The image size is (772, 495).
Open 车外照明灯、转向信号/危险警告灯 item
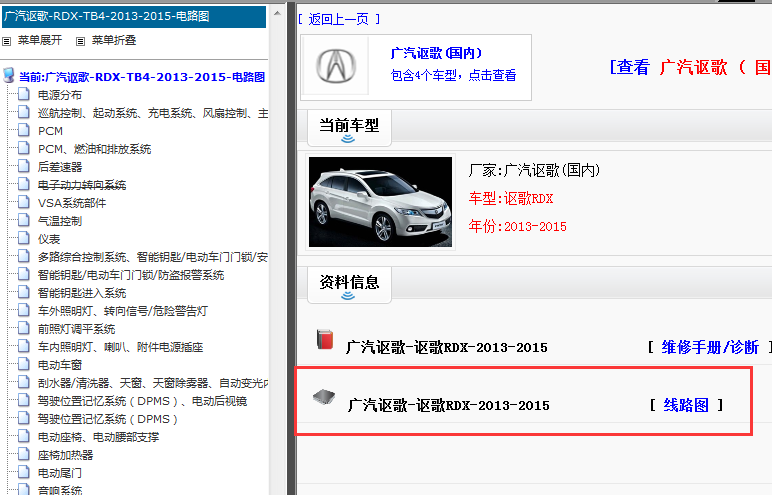[123, 311]
